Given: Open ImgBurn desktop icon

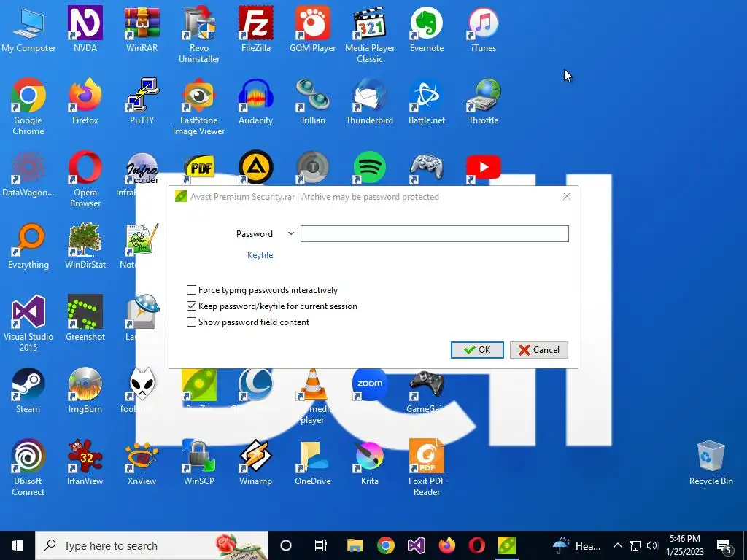Looking at the screenshot, I should 85,391.
